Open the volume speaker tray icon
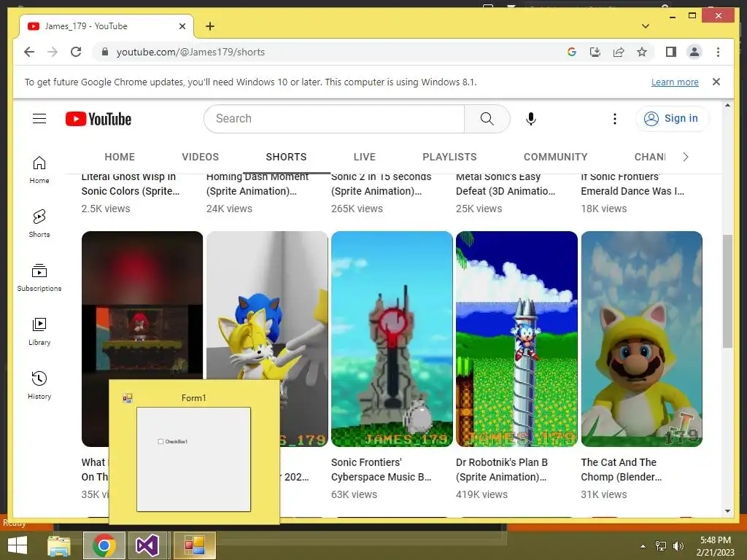Image resolution: width=747 pixels, height=560 pixels. pyautogui.click(x=678, y=546)
